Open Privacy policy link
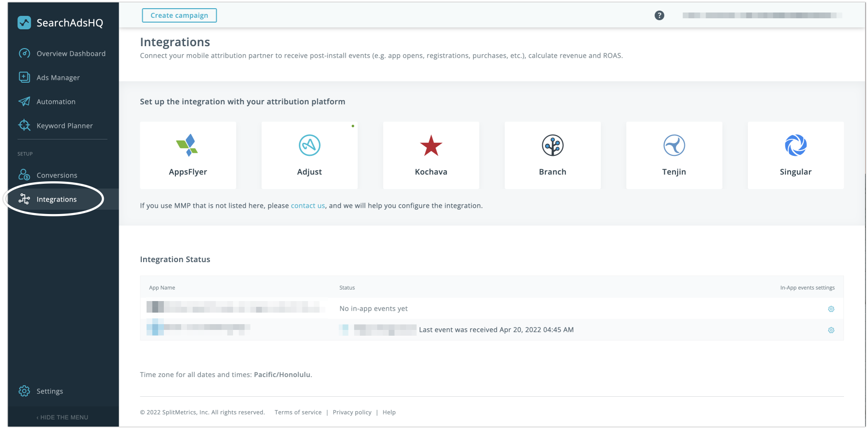The width and height of the screenshot is (868, 429). [x=352, y=412]
